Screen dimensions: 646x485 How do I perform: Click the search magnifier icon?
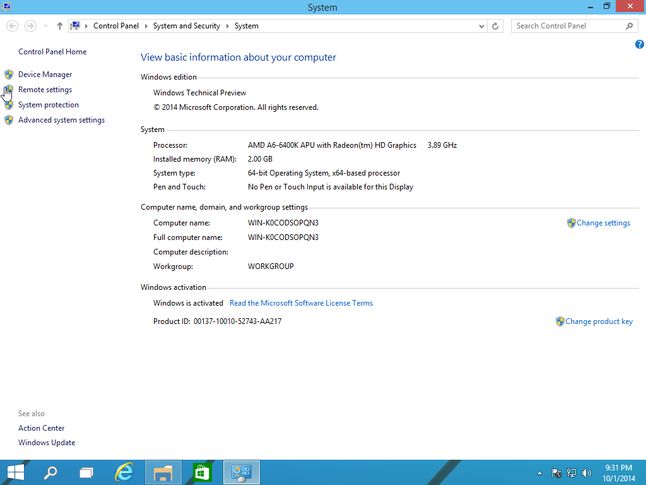coord(629,26)
